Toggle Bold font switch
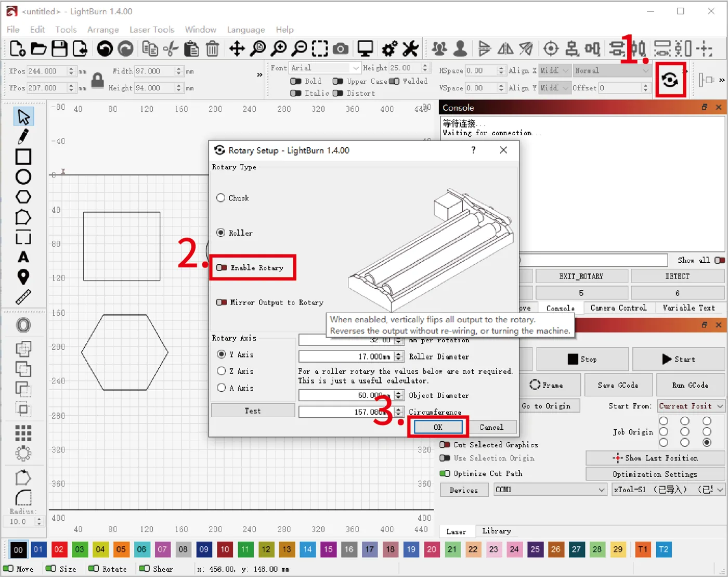Screen dimensions: 728x577 pos(296,81)
